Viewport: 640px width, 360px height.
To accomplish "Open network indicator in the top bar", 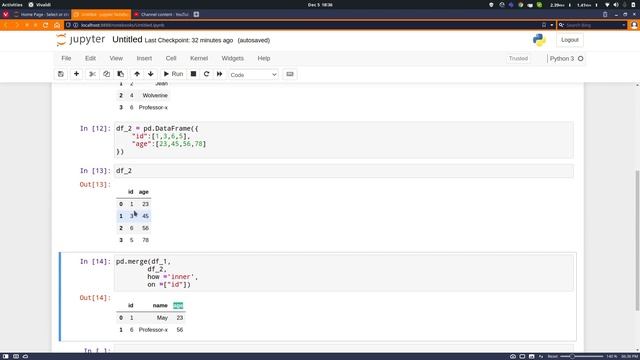I will click(x=607, y=5).
